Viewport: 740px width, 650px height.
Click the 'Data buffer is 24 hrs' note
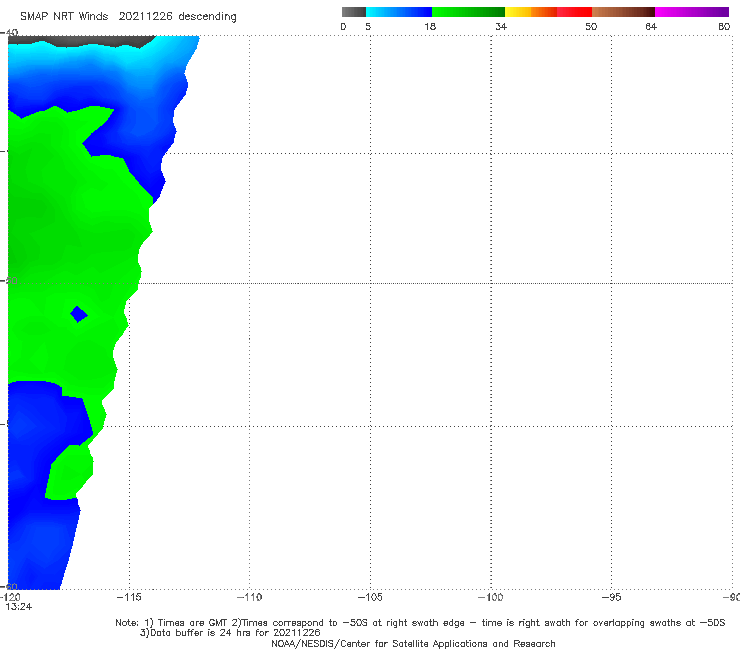point(230,633)
